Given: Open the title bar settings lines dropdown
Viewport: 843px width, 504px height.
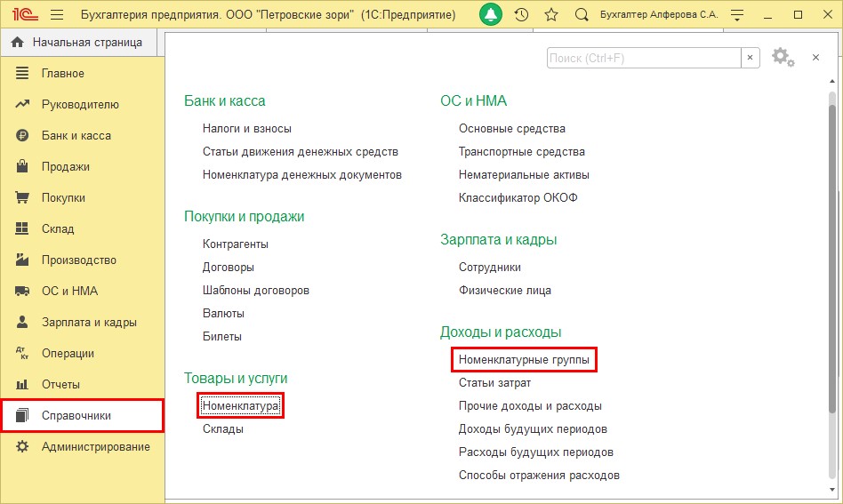Looking at the screenshot, I should tap(738, 15).
